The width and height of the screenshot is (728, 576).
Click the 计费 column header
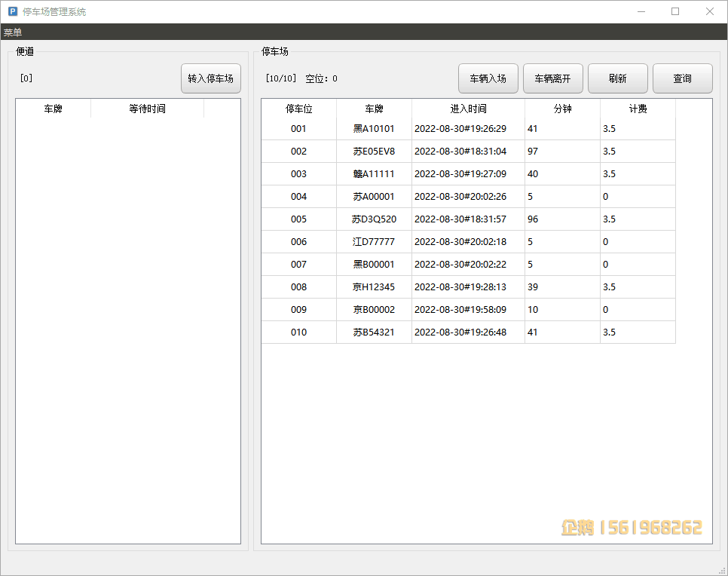pyautogui.click(x=638, y=109)
